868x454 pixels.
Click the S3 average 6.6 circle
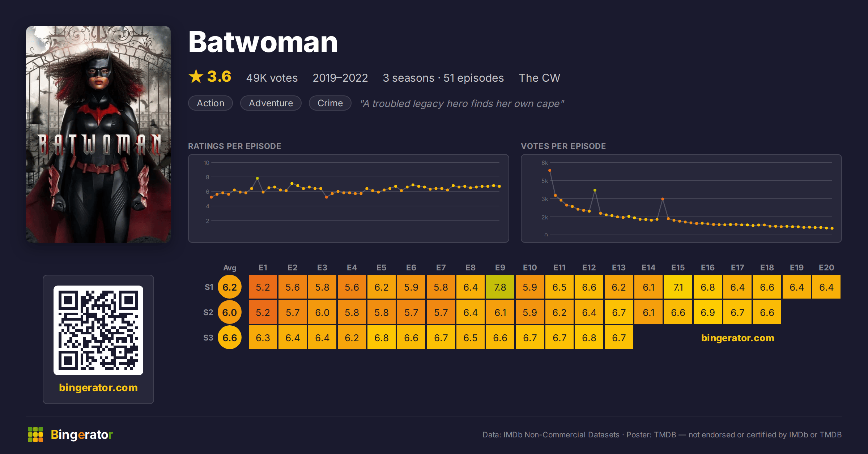(x=230, y=338)
